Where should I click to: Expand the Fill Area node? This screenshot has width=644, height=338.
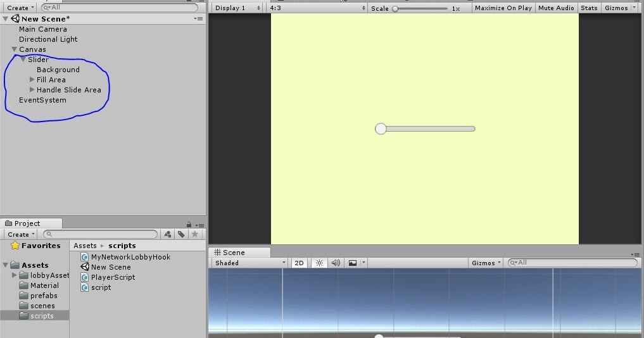click(x=32, y=79)
